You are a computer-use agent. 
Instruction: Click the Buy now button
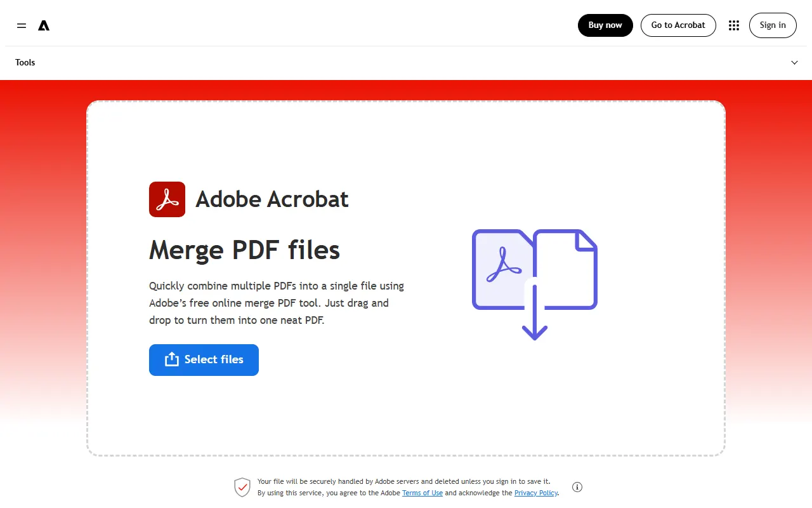605,25
